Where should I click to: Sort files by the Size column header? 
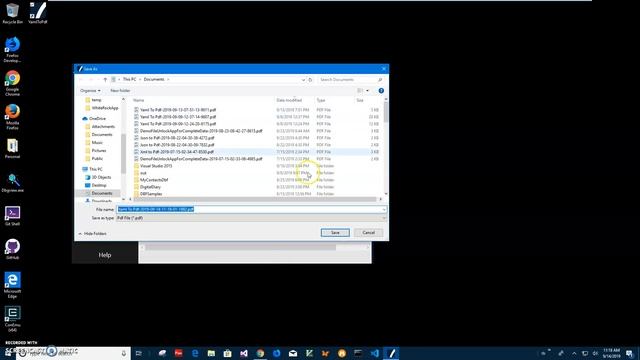[x=360, y=100]
